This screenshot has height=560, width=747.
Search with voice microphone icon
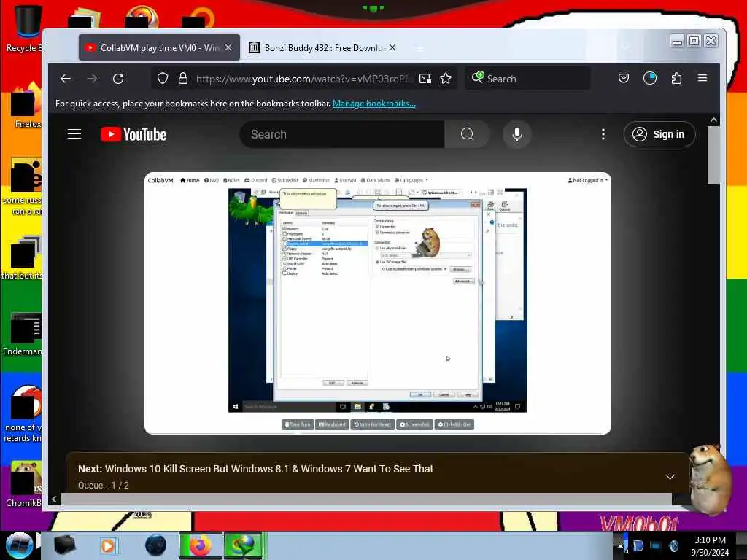point(517,134)
